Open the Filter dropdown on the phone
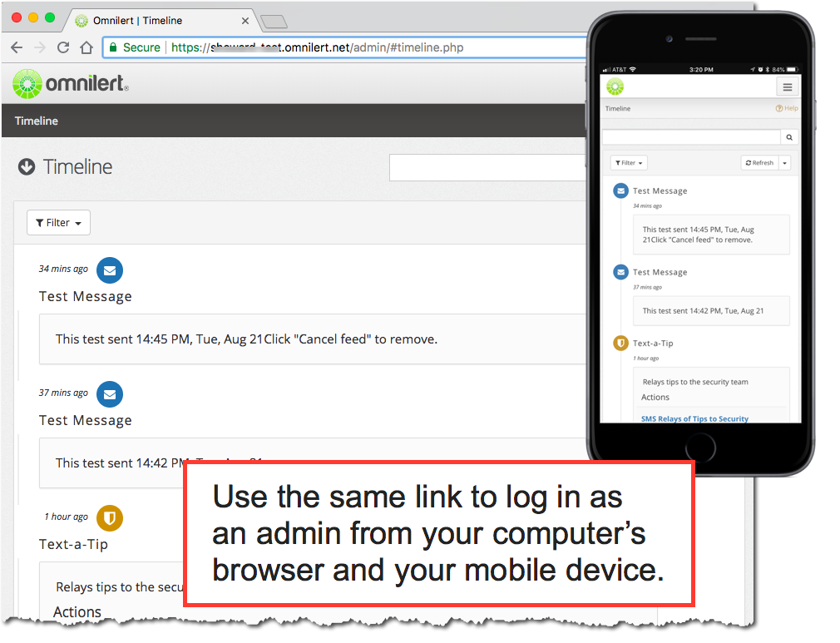The image size is (840, 643). click(x=629, y=163)
